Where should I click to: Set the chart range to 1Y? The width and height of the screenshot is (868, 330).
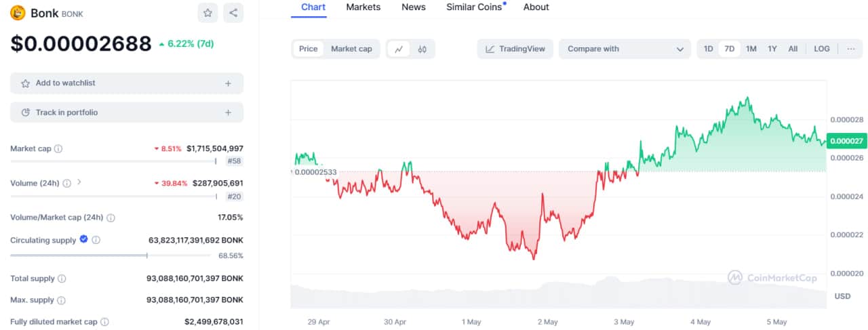772,49
